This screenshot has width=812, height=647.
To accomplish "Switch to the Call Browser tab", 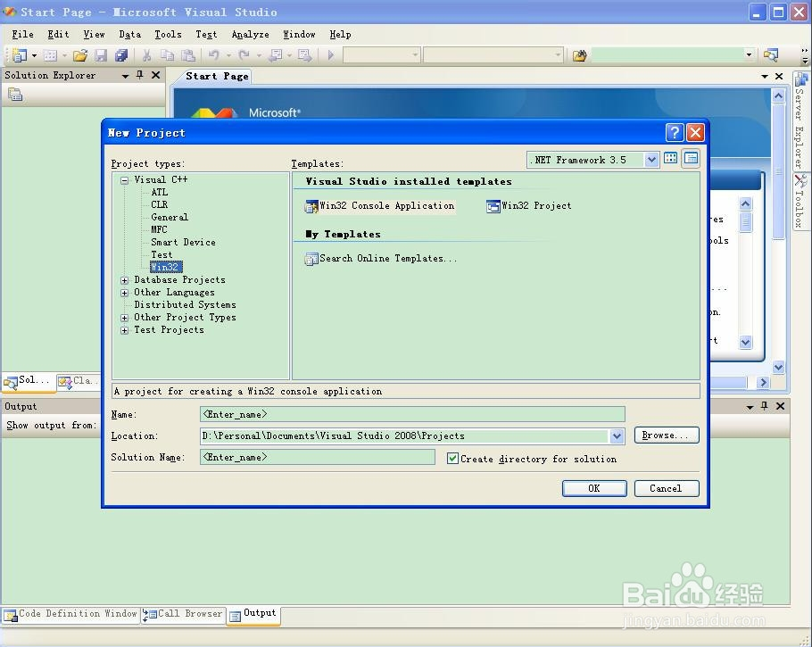I will (x=183, y=614).
